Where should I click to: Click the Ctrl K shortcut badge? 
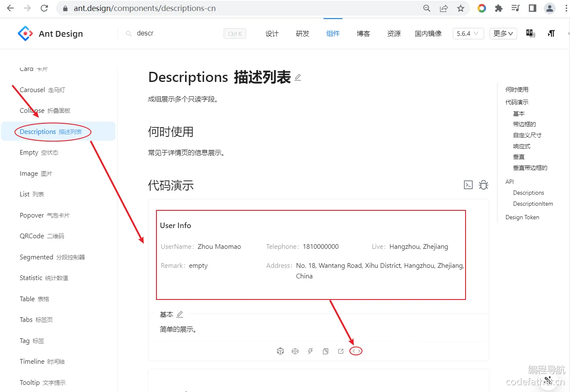tap(235, 34)
